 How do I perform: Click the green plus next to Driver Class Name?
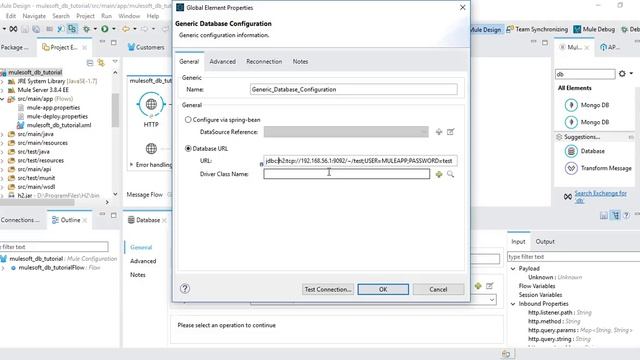pos(439,174)
